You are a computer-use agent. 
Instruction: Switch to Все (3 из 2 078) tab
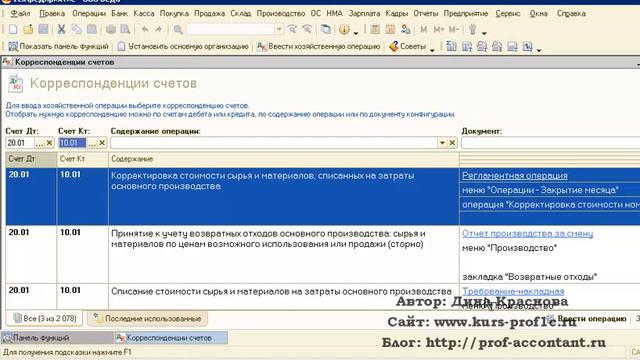[x=44, y=318]
